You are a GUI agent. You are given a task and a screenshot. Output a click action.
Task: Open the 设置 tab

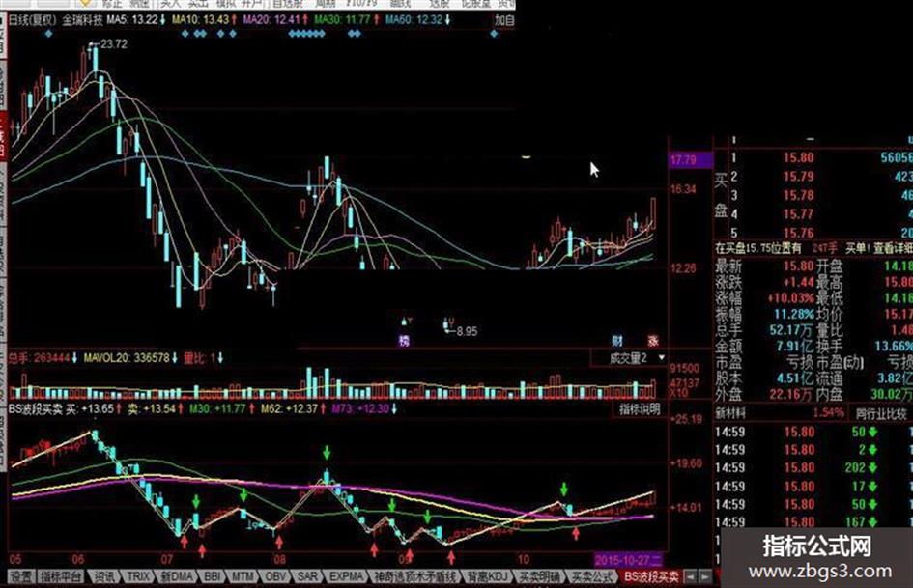(21, 577)
